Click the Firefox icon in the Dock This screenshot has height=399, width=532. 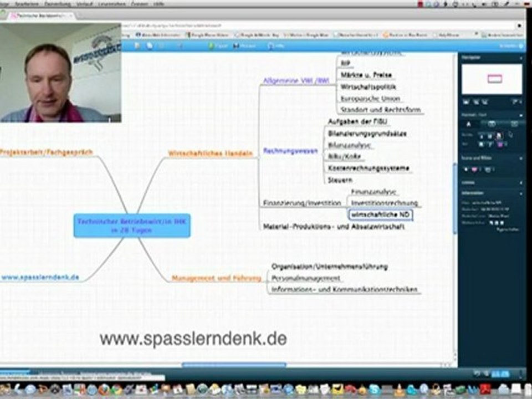(x=104, y=390)
